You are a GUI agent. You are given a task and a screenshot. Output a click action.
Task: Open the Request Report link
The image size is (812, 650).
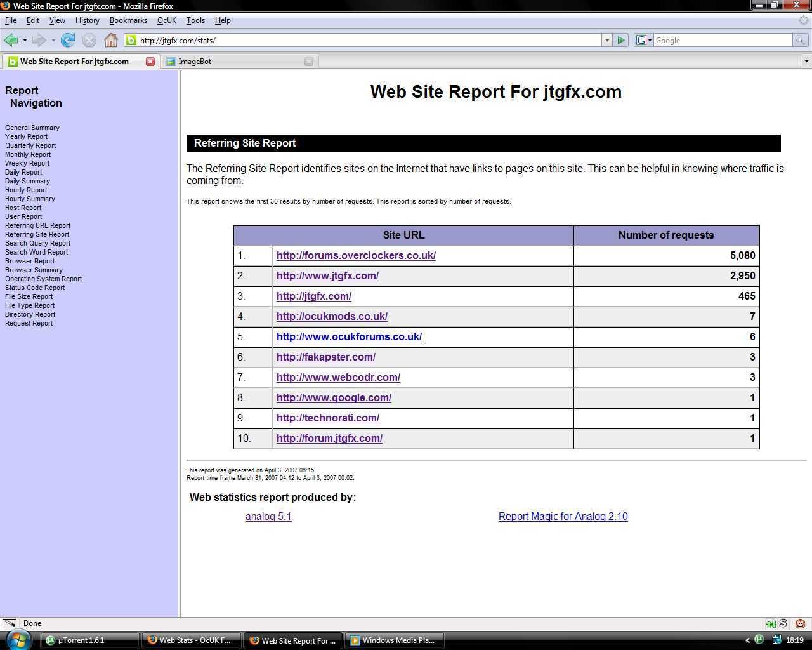[x=29, y=323]
